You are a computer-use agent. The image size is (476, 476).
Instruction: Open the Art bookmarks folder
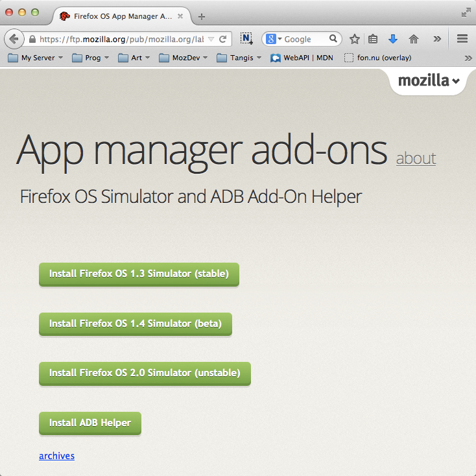134,58
